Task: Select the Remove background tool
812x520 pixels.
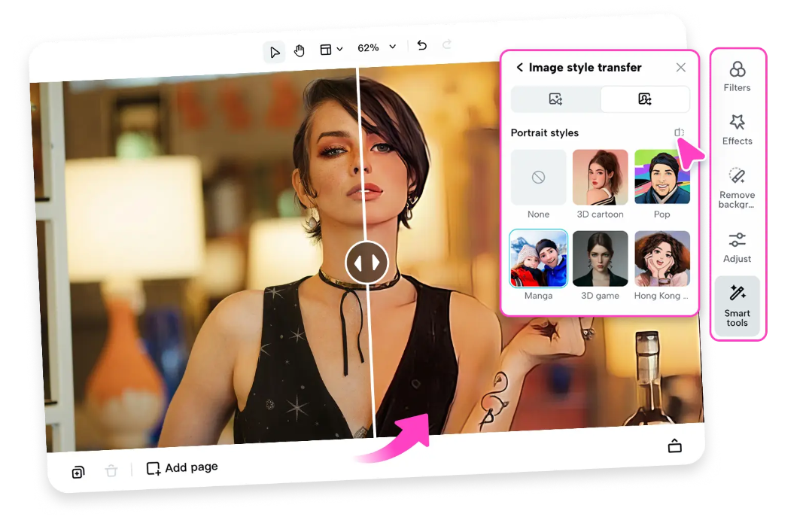Action: (737, 187)
